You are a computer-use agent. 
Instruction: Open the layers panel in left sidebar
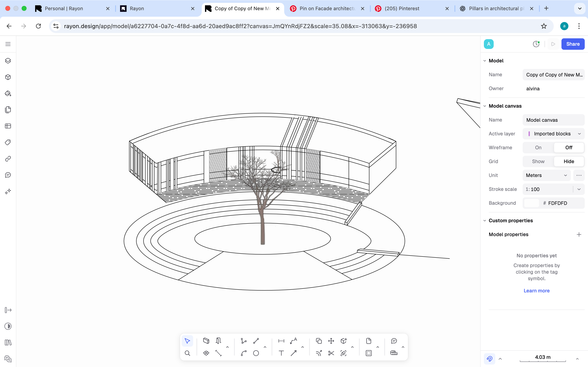tap(8, 61)
